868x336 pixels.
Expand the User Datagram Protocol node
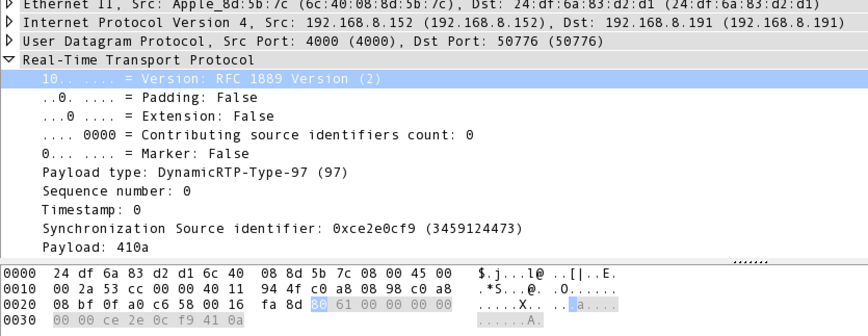pos(9,41)
